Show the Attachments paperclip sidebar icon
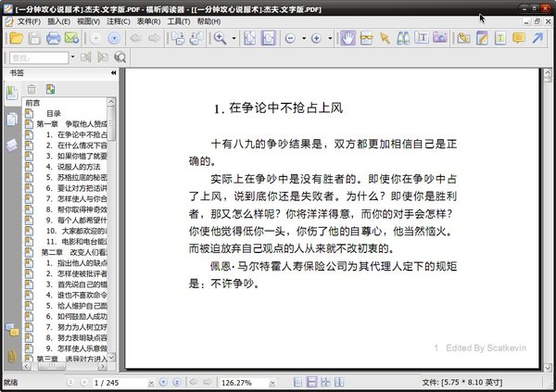The width and height of the screenshot is (556, 392). point(12,356)
